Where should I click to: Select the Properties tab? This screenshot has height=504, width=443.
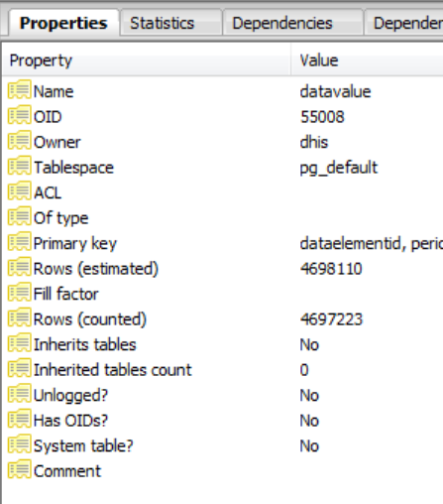[x=63, y=23]
